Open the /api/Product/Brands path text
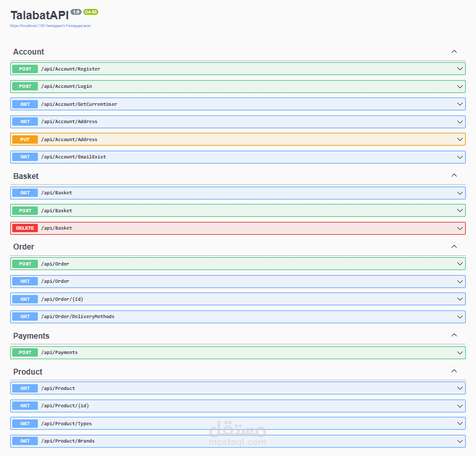The image size is (476, 456). 68,441
